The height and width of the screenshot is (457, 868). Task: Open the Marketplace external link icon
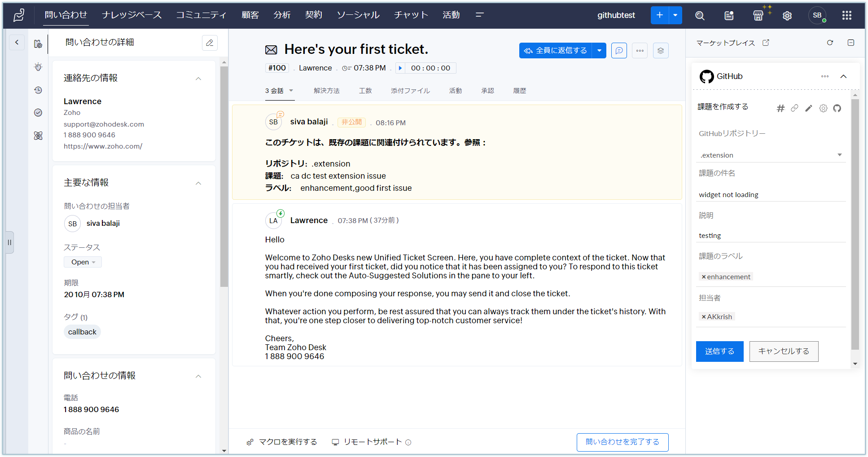pyautogui.click(x=766, y=43)
